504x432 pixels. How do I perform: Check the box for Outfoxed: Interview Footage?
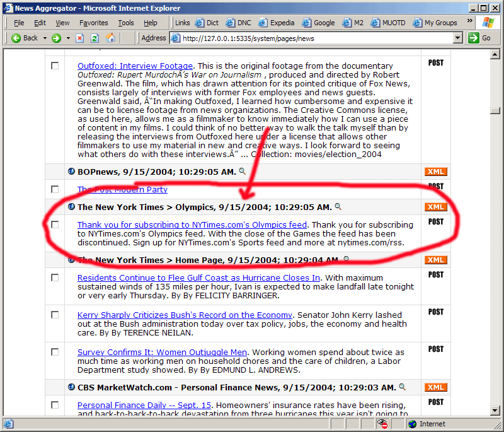55,66
